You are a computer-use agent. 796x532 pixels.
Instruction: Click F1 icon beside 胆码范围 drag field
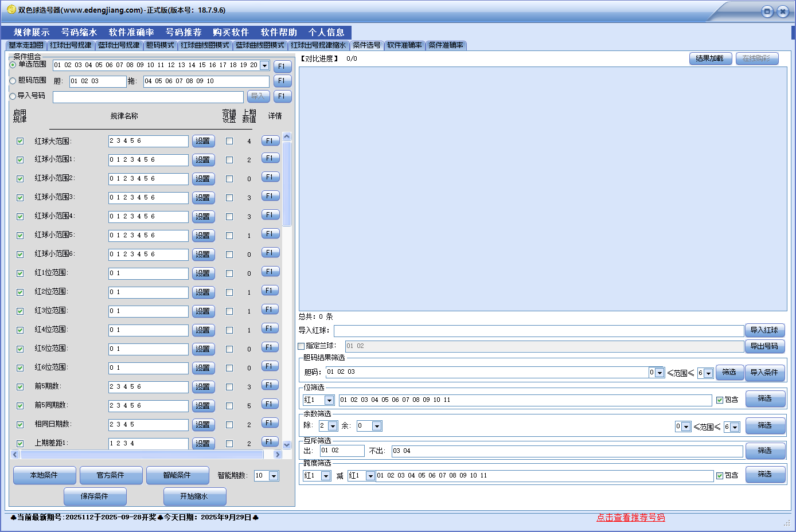tap(282, 81)
